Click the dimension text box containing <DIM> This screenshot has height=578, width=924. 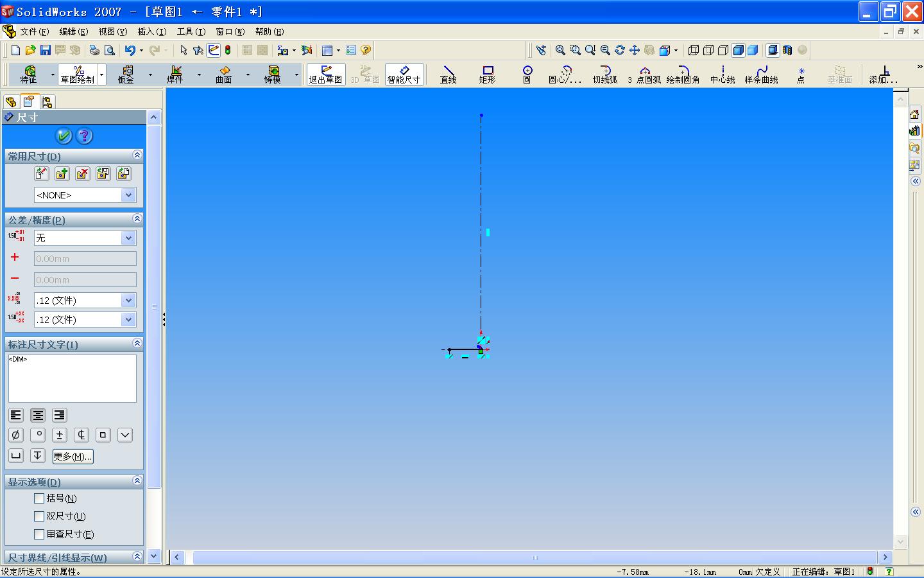pyautogui.click(x=73, y=379)
